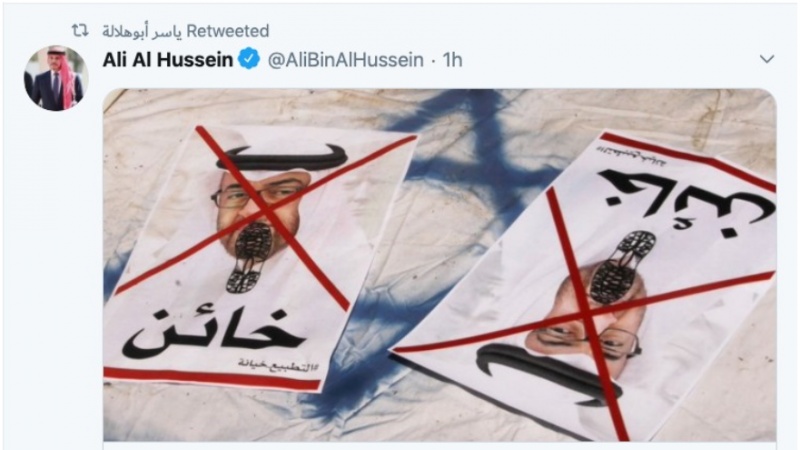Open the @AliBinAlHussein handle link
The width and height of the screenshot is (800, 450).
[345, 60]
